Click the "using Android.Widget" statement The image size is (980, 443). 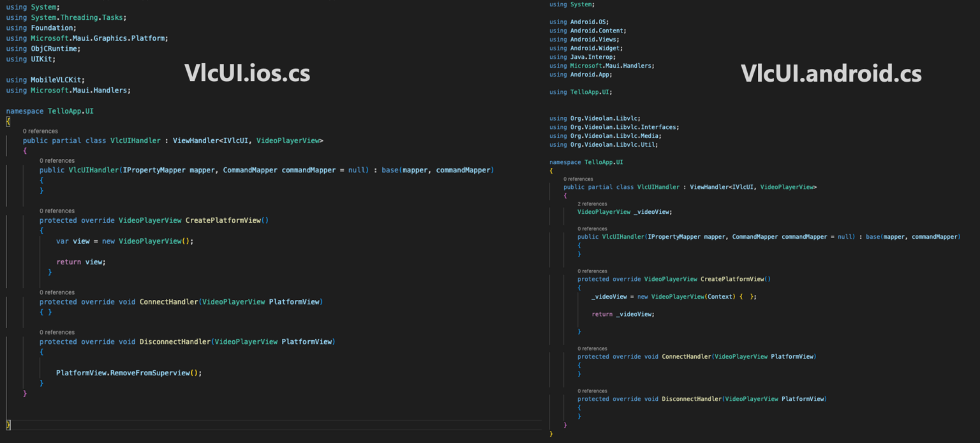(586, 48)
